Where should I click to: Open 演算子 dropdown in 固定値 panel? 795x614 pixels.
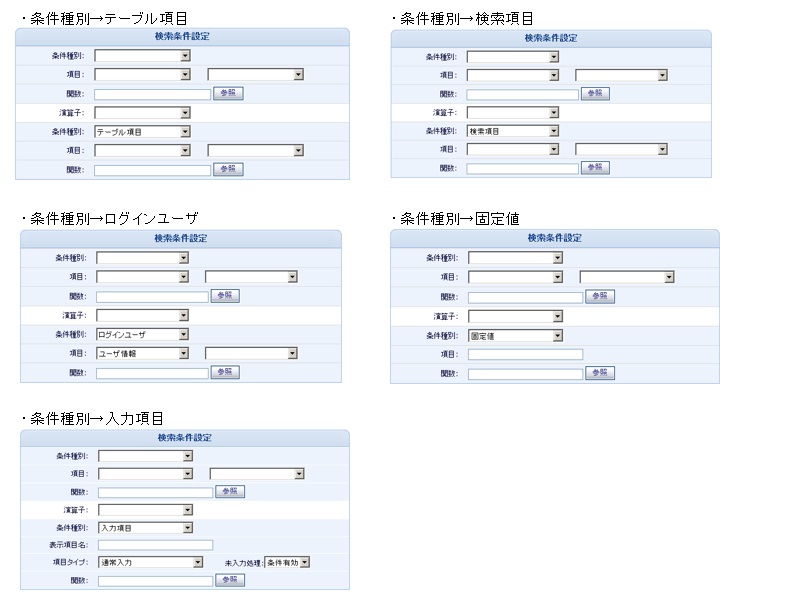[x=515, y=316]
